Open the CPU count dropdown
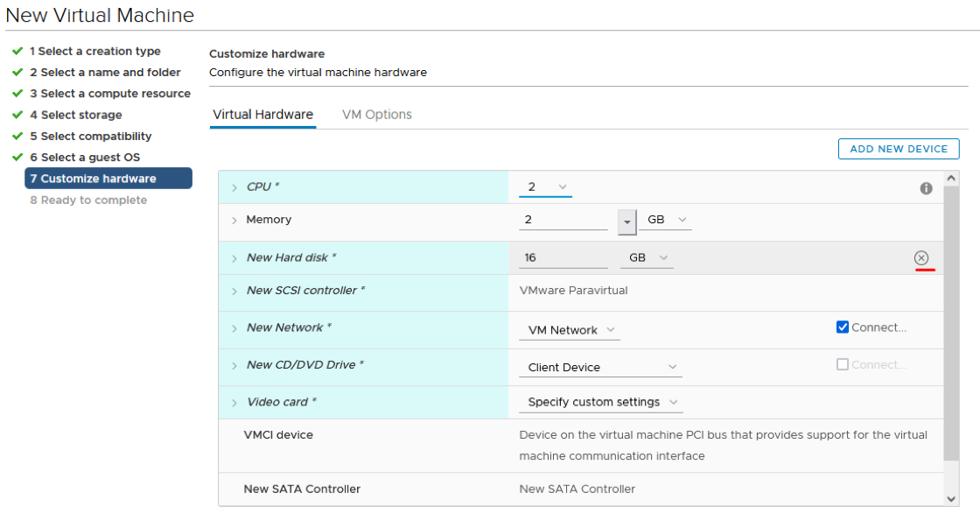 pos(546,187)
